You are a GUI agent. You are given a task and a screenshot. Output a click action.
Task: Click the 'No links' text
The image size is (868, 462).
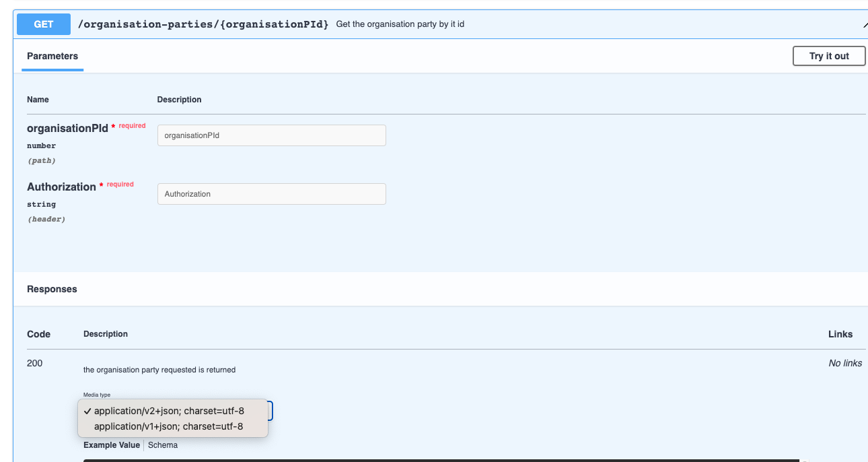[x=845, y=363]
